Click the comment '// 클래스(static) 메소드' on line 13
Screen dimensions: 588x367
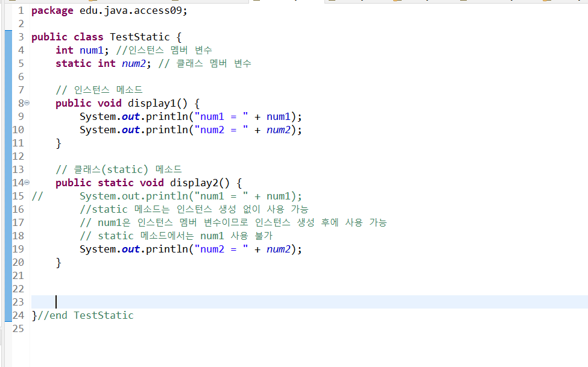(x=118, y=169)
